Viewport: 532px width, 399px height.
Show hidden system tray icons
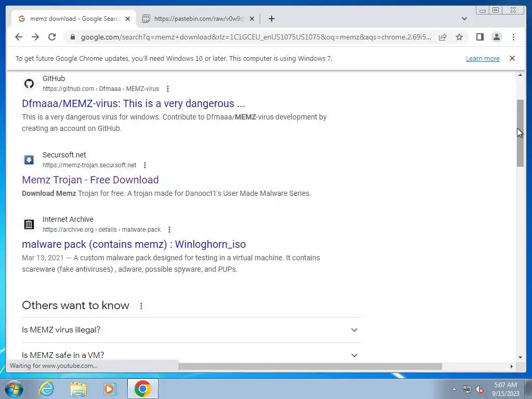point(454,389)
